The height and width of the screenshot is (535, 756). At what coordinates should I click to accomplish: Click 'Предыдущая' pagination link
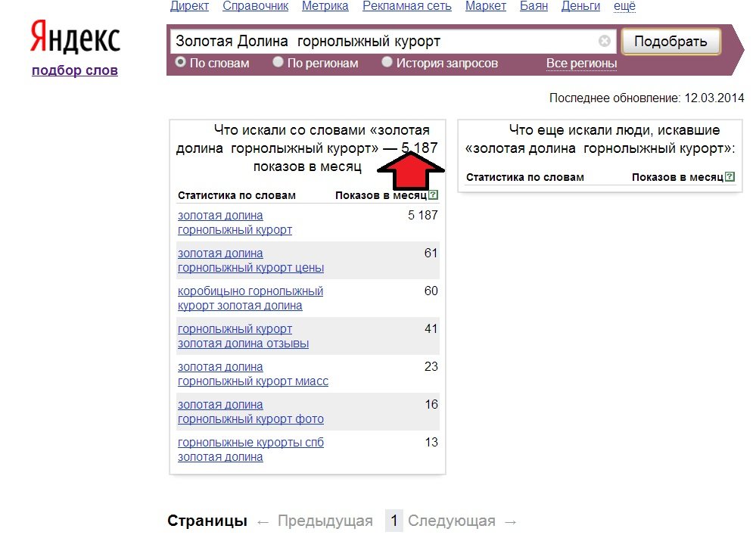[x=325, y=521]
